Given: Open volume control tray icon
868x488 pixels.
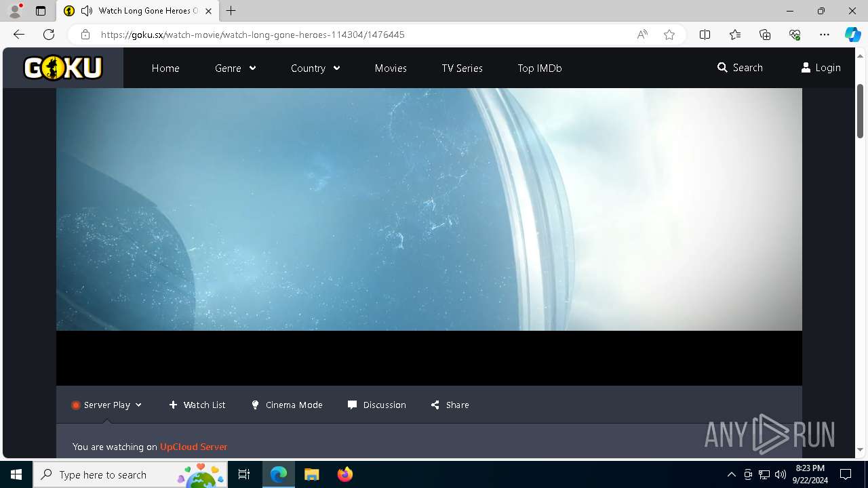Looking at the screenshot, I should (x=781, y=474).
